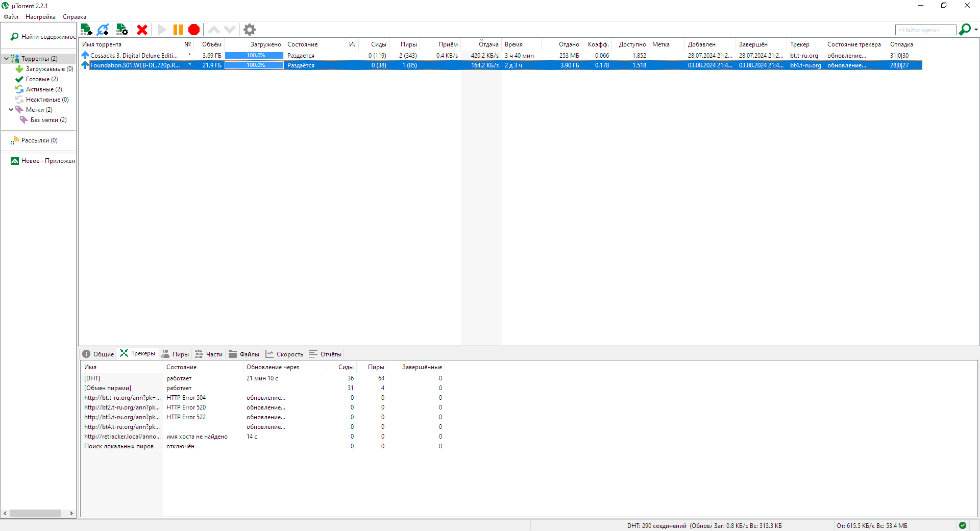Sort by Имя торрента column header

130,44
